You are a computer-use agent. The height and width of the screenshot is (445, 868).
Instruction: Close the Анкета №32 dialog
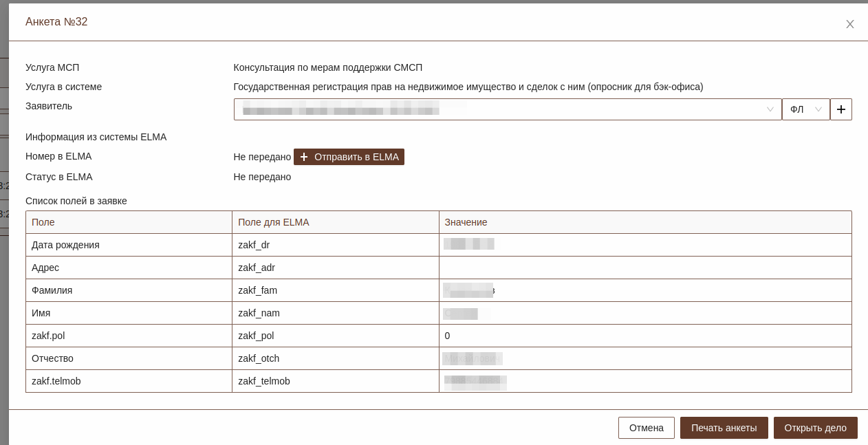click(x=849, y=24)
